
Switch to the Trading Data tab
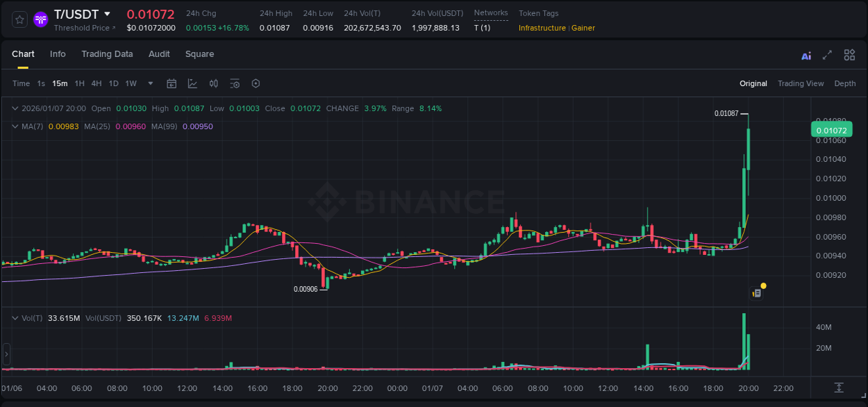click(x=107, y=53)
